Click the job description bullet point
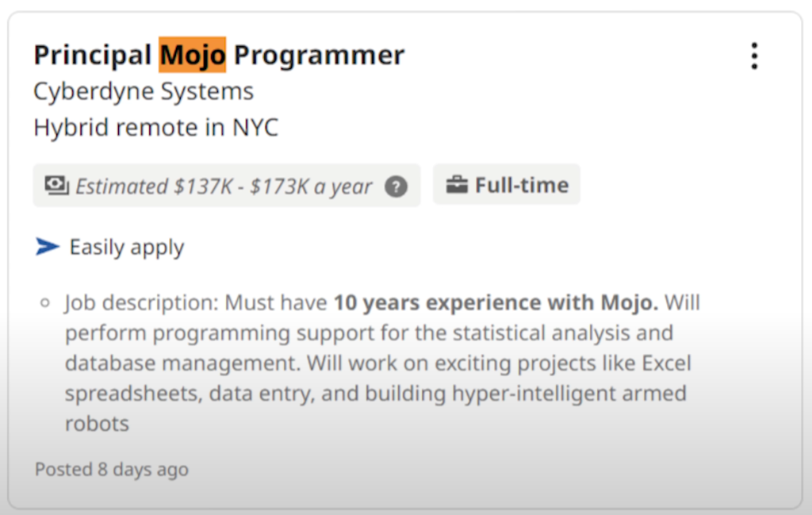The width and height of the screenshot is (812, 515). pyautogui.click(x=45, y=302)
